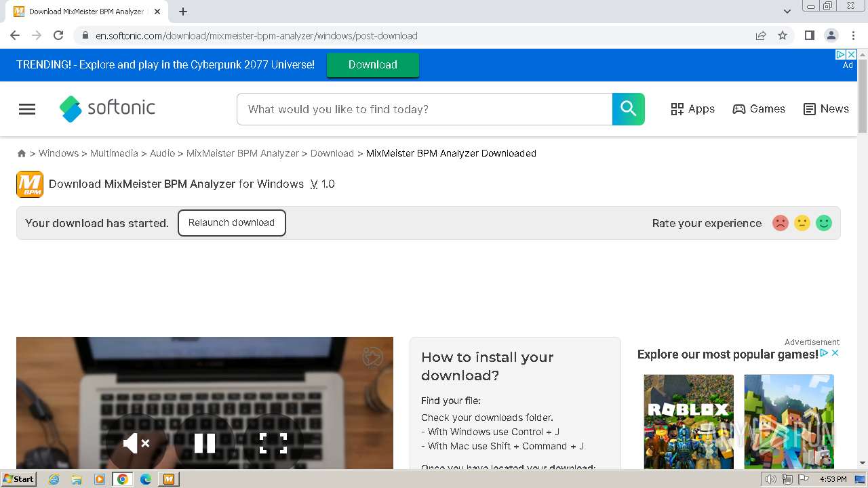Go to home breadcrumb icon

(x=22, y=154)
